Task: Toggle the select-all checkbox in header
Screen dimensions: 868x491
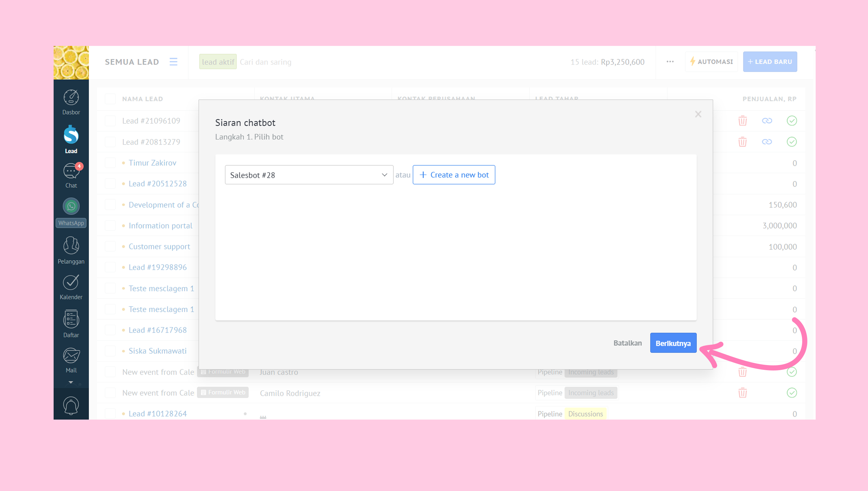Action: point(110,99)
